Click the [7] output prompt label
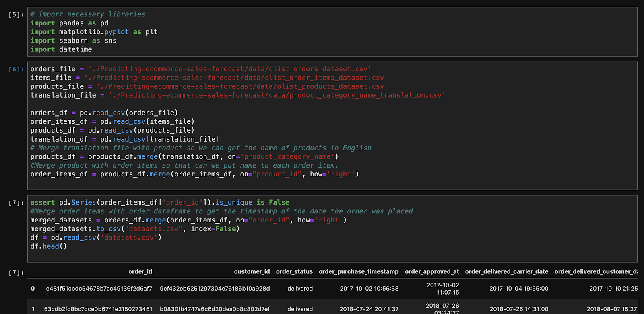Image resolution: width=644 pixels, height=314 pixels. point(16,273)
